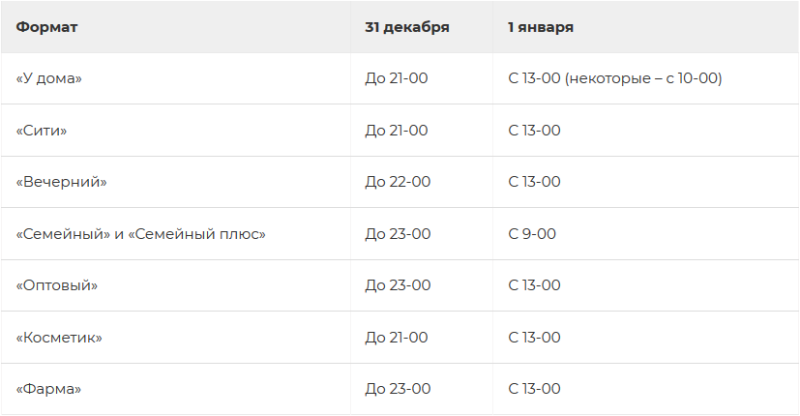Select «С 13-00» in the «Фарма» row

coord(534,389)
